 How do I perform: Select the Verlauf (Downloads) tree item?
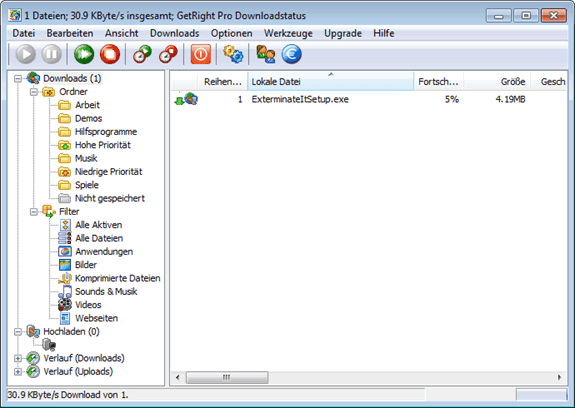coord(84,358)
